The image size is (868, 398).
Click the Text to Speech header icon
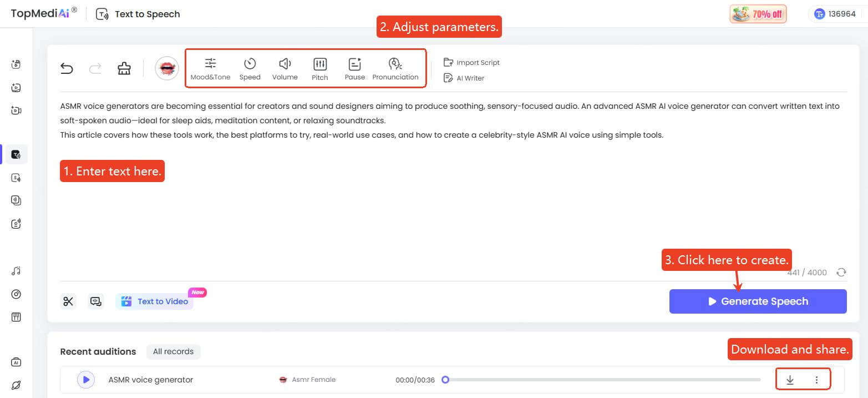pos(102,14)
